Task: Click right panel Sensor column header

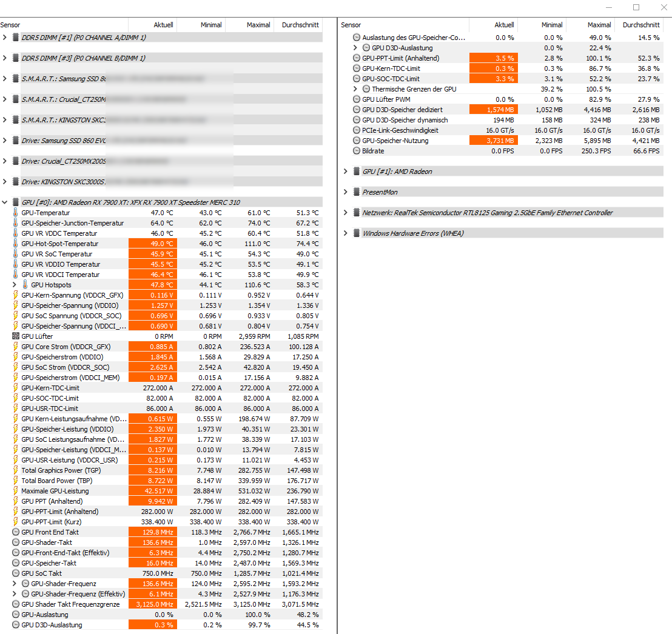Action: coord(404,25)
